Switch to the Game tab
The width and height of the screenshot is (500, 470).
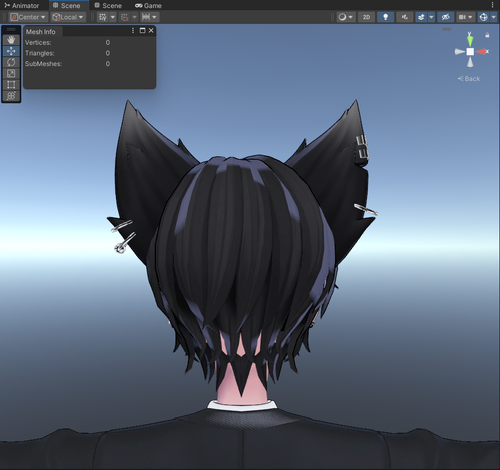coord(148,6)
